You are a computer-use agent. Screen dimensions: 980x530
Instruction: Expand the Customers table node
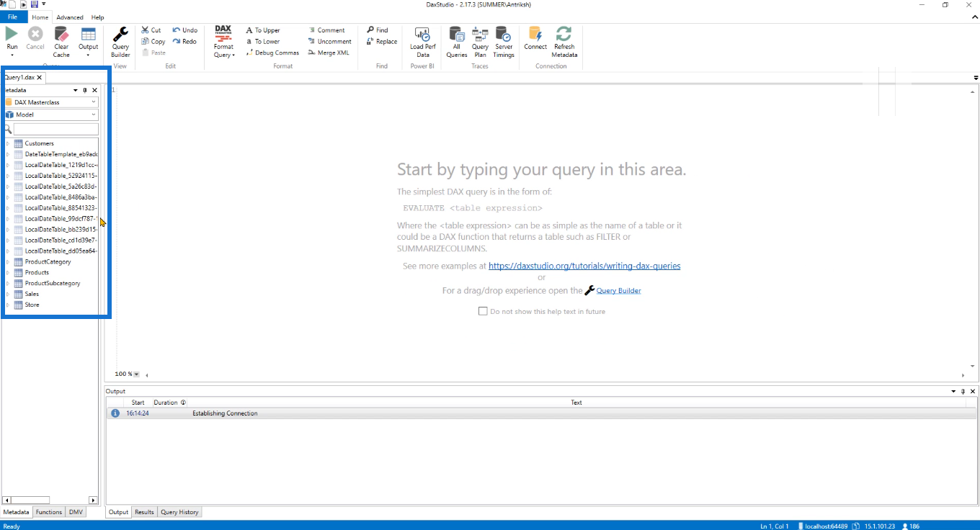[8, 143]
